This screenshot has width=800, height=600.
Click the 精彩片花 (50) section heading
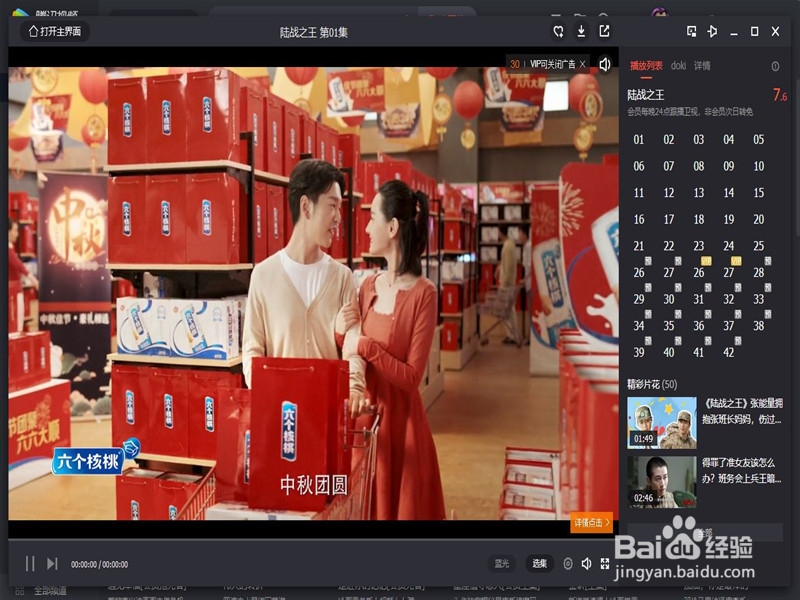coord(652,384)
